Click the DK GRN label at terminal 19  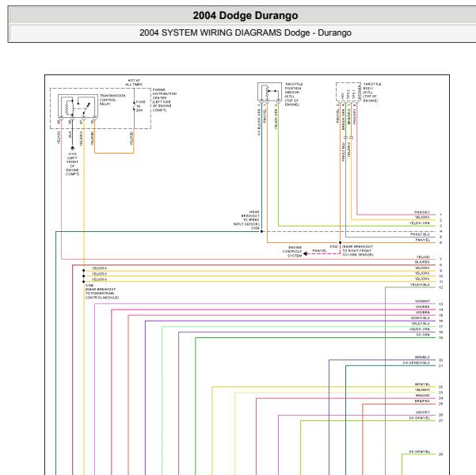(423, 335)
